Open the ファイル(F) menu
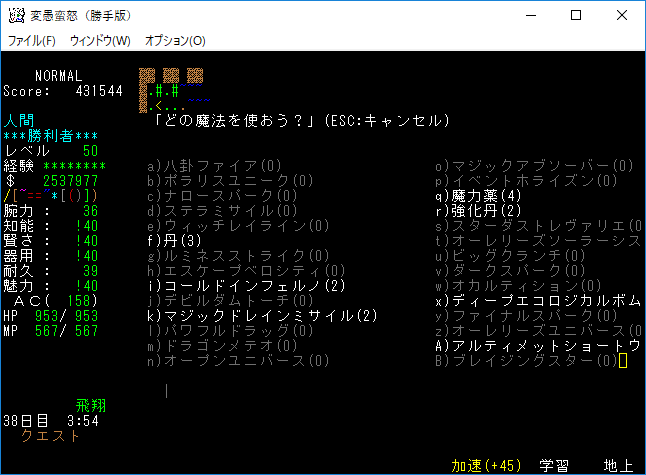Image resolution: width=646 pixels, height=475 pixels. tap(32, 41)
